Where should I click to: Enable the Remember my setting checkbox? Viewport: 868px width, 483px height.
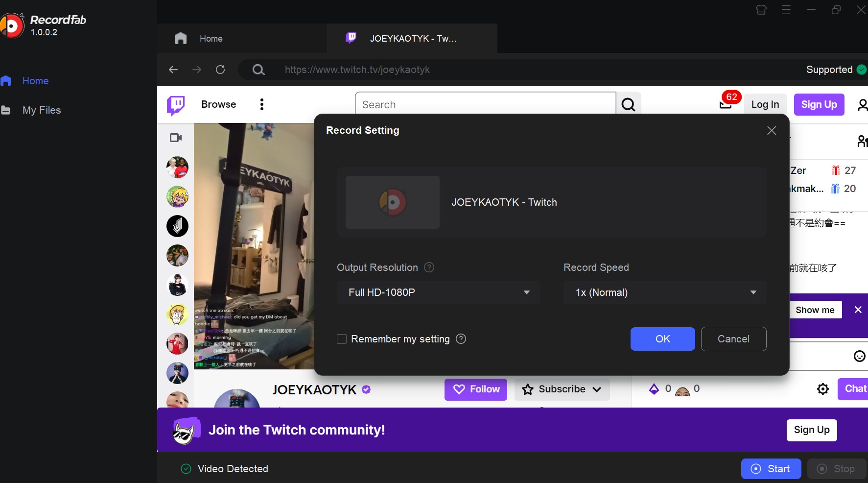tap(342, 339)
